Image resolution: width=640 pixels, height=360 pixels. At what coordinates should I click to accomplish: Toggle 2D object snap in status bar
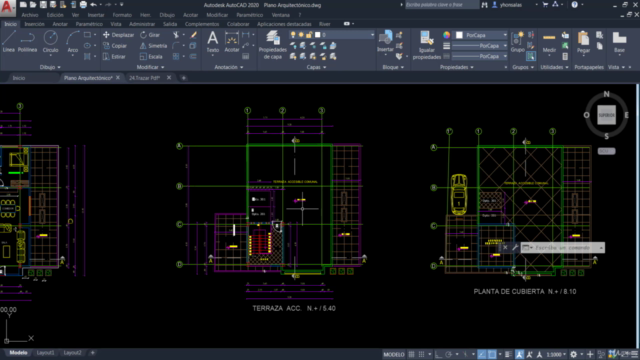[x=492, y=354]
